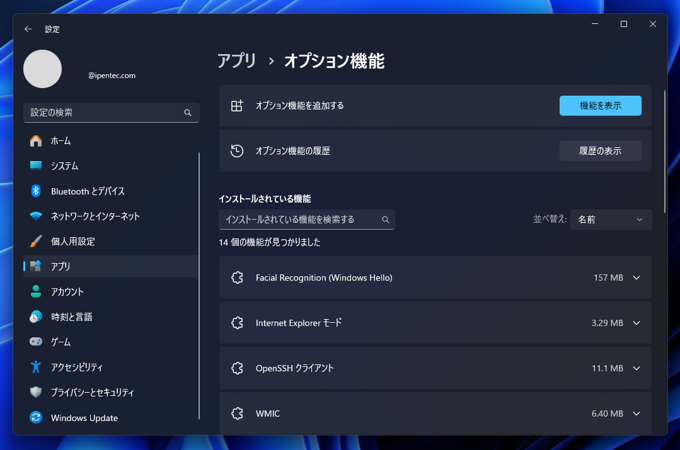680x450 pixels.
Task: Maximize the 設定 window
Action: coord(624,24)
